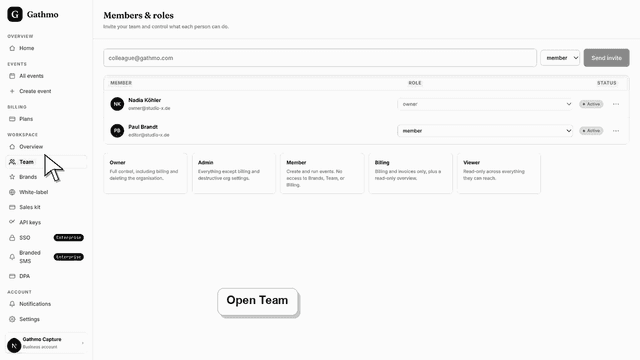The image size is (640, 360).
Task: Open more options for Paul Brandt
Action: click(616, 131)
